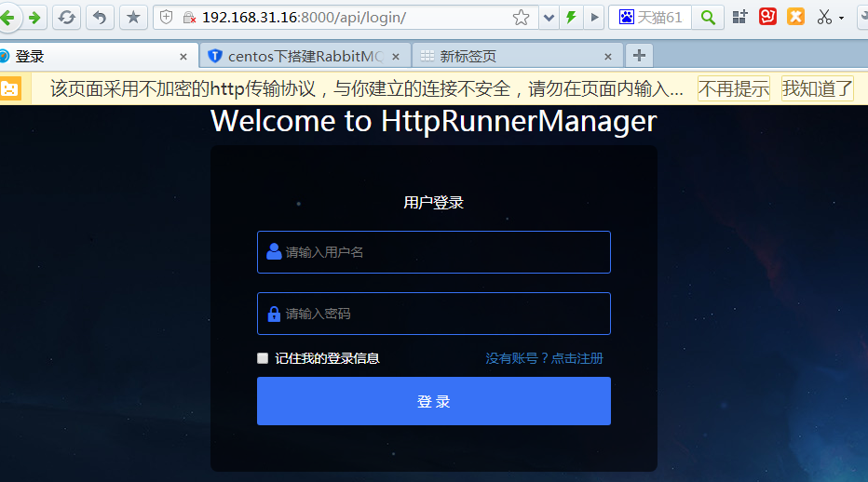Click the green magnifier search button
Viewport: 868px width, 482px height.
[x=708, y=18]
